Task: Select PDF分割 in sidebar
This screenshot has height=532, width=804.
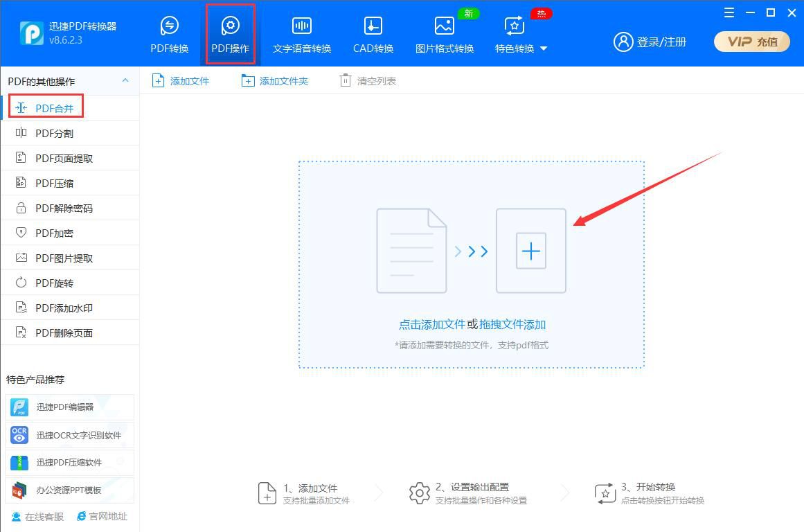Action: click(70, 134)
